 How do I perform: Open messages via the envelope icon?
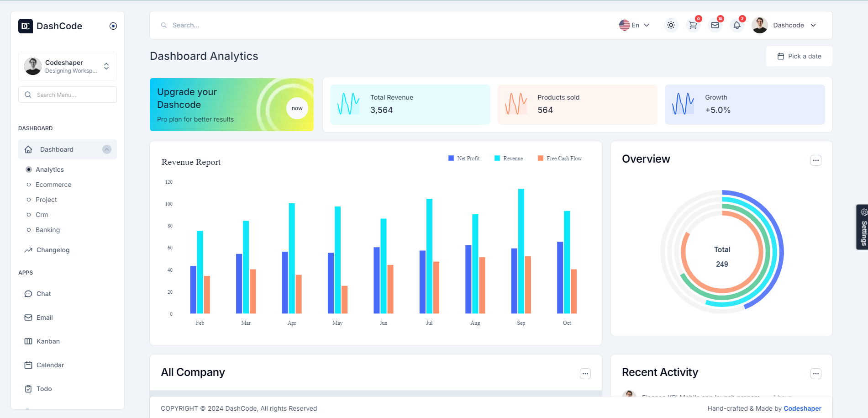[715, 25]
